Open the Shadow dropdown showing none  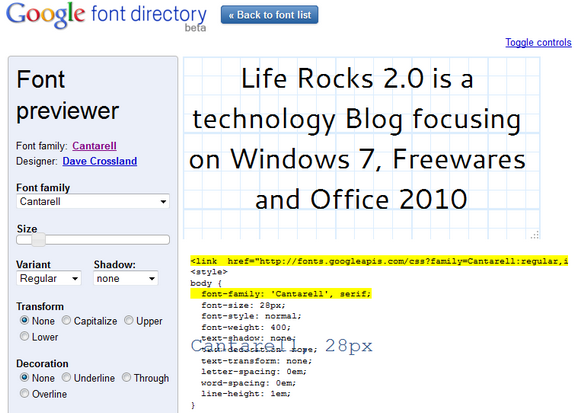coord(126,278)
